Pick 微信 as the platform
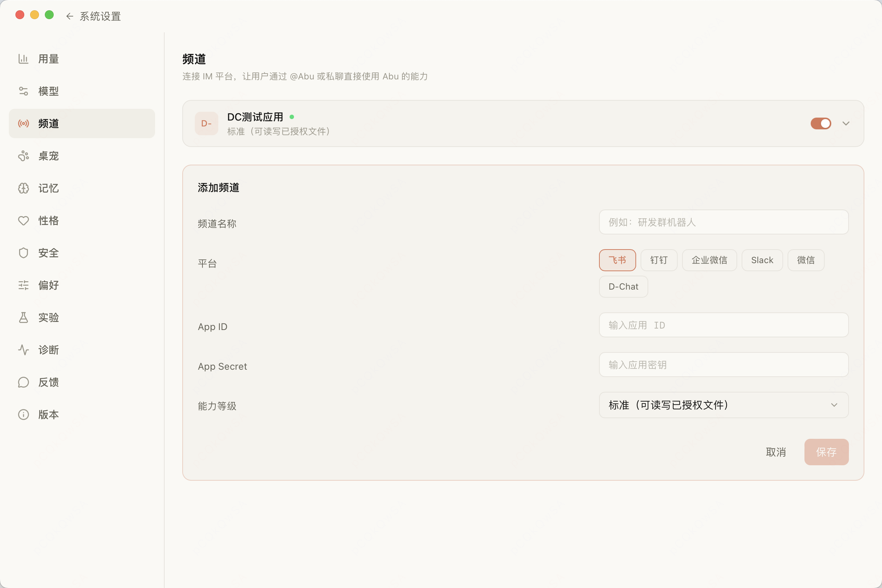 coord(806,260)
